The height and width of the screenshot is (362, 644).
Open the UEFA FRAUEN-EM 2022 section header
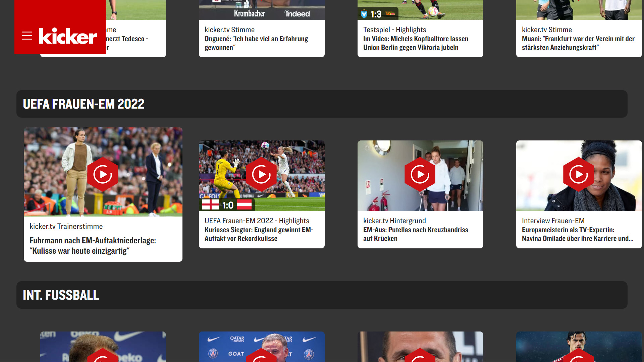coord(322,104)
